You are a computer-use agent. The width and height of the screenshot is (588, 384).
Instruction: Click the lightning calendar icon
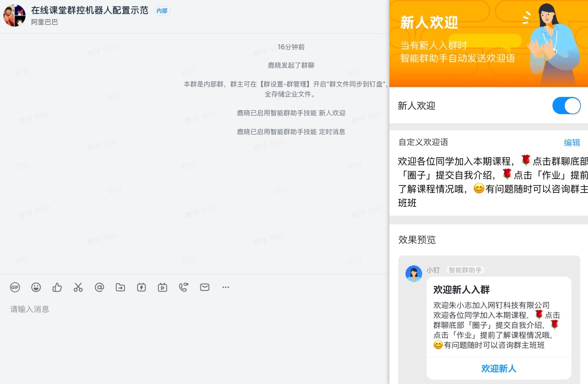coord(141,288)
